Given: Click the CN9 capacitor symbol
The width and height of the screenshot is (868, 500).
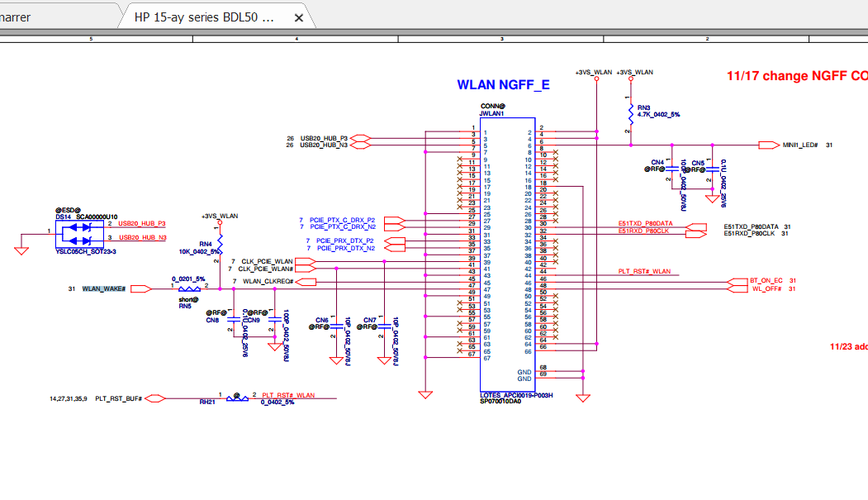Looking at the screenshot, I should [x=274, y=320].
